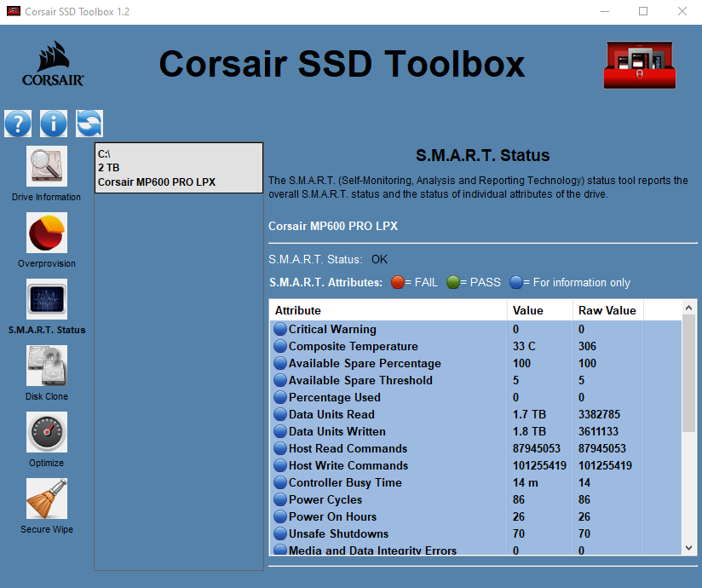
Task: Open the Drive Information tool
Action: click(46, 166)
